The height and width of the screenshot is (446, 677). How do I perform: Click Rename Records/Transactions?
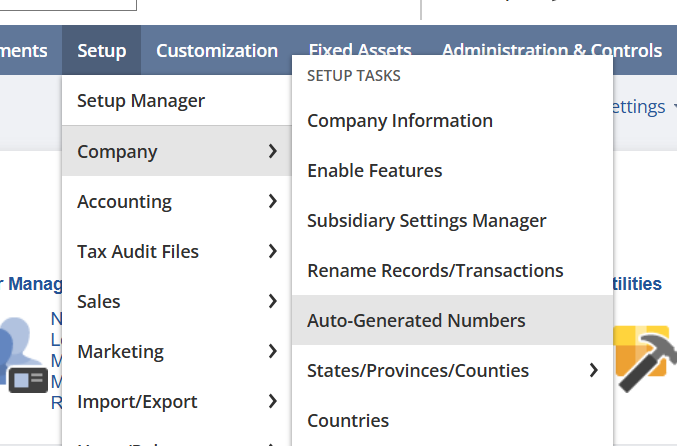point(435,271)
